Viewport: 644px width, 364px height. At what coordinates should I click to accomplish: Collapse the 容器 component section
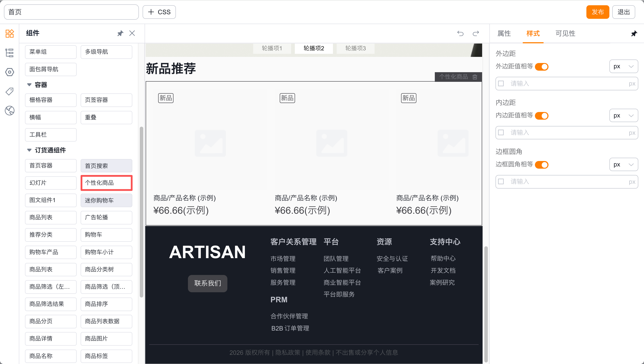pyautogui.click(x=29, y=85)
